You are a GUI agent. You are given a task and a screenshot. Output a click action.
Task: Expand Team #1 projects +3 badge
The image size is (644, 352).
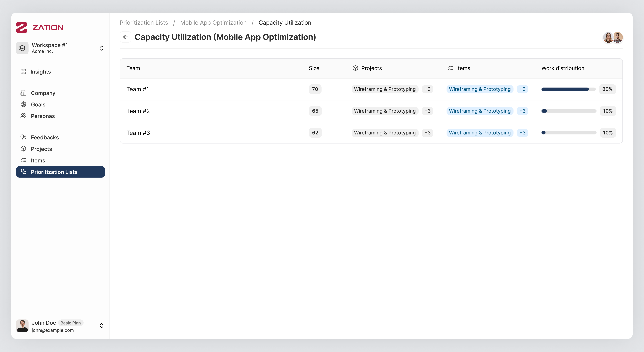point(427,89)
